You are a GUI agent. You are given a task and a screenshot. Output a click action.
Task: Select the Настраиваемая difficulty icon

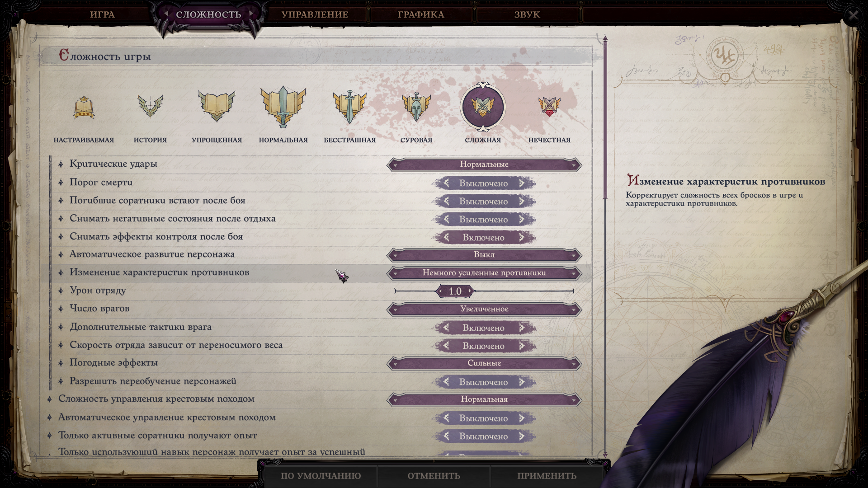pos(84,108)
